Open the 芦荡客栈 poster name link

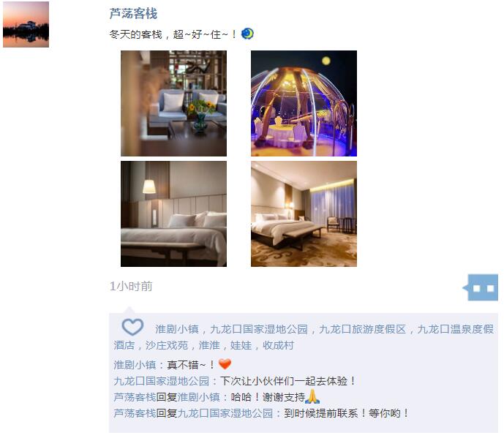(x=133, y=14)
